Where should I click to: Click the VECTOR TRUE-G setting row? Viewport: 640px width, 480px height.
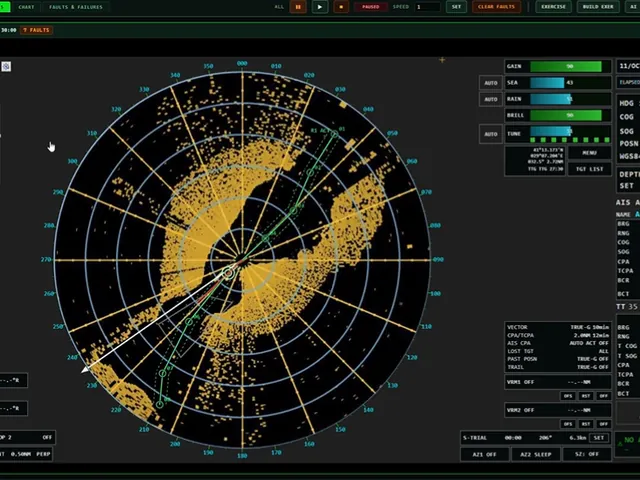(558, 327)
